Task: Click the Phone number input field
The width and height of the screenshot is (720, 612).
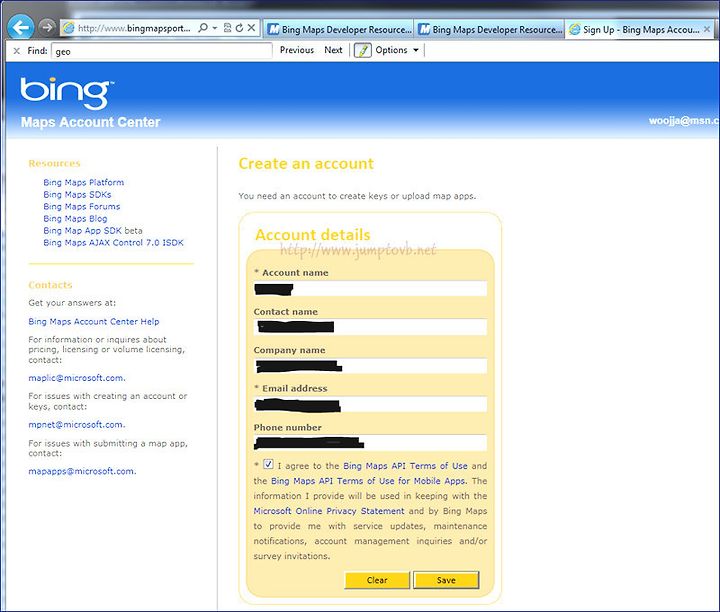Action: (x=370, y=443)
